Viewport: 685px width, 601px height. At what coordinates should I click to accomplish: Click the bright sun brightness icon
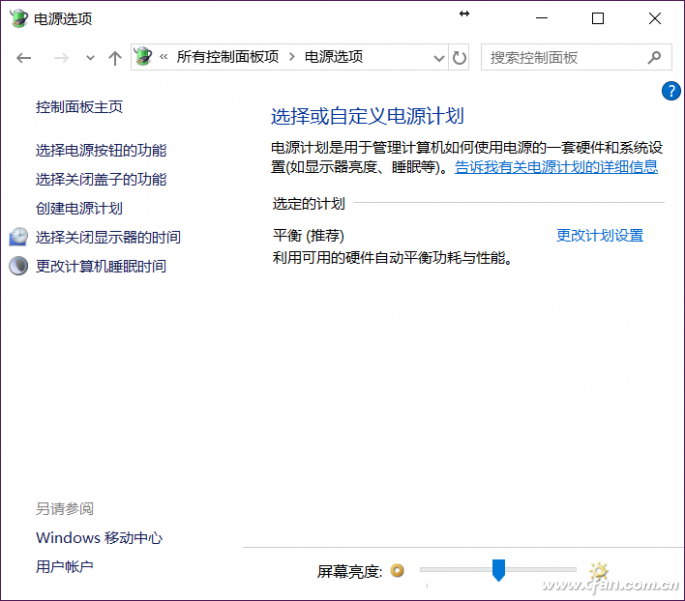[598, 570]
